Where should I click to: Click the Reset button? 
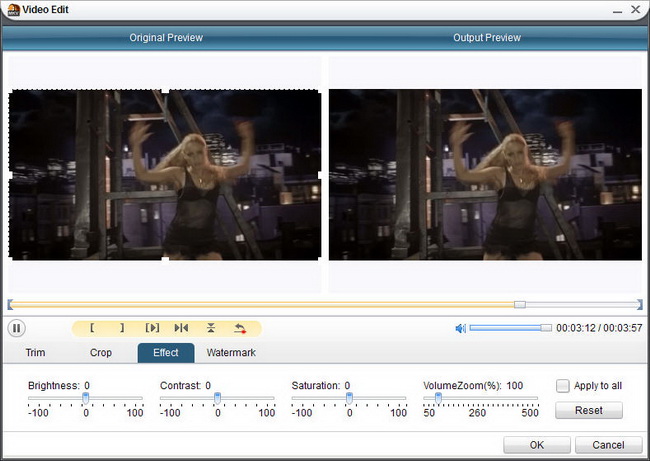click(x=589, y=410)
